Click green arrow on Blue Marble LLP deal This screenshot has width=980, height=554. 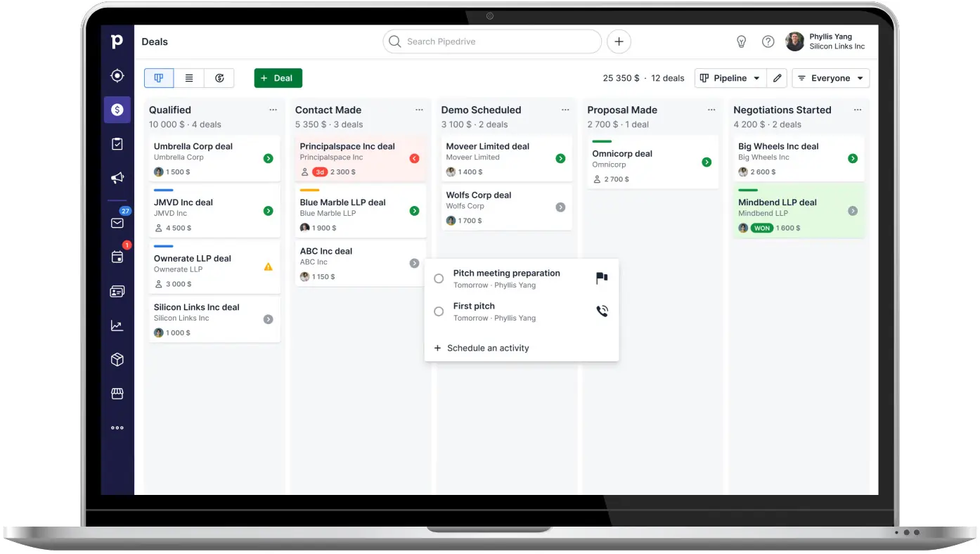click(x=414, y=211)
